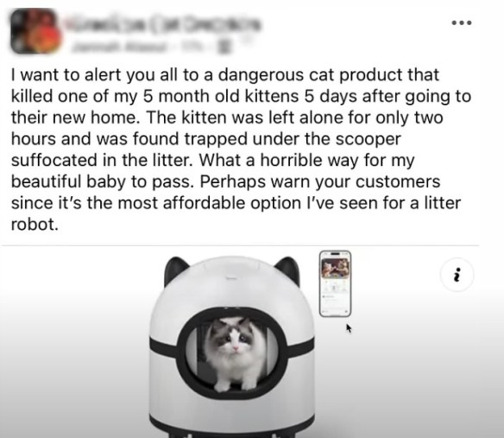Click the white dome top of litter box
This screenshot has width=504, height=438.
click(x=231, y=283)
